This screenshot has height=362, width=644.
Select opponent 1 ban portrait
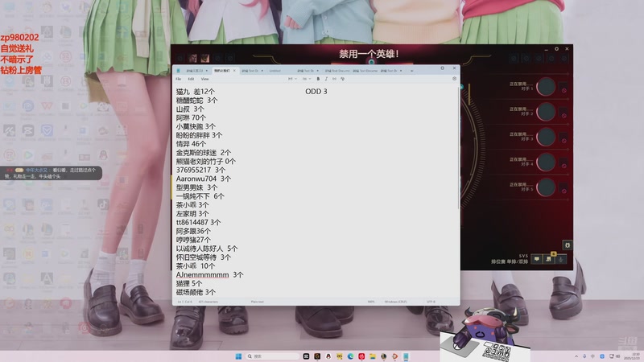(546, 87)
